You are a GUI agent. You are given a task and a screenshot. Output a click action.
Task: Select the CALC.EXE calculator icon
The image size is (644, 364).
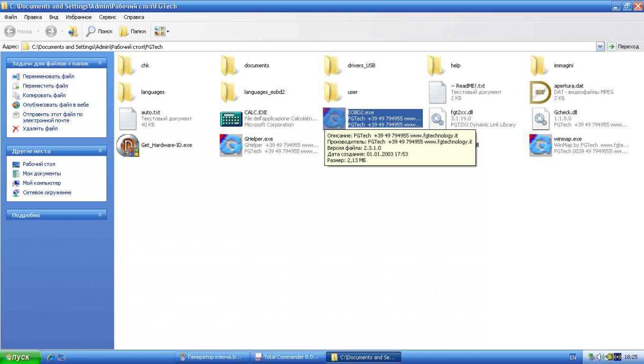pos(231,119)
